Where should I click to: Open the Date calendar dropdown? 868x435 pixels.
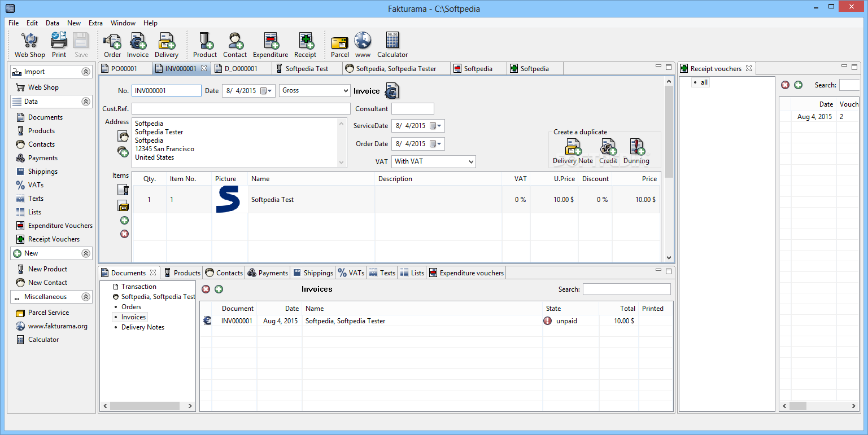coord(267,90)
